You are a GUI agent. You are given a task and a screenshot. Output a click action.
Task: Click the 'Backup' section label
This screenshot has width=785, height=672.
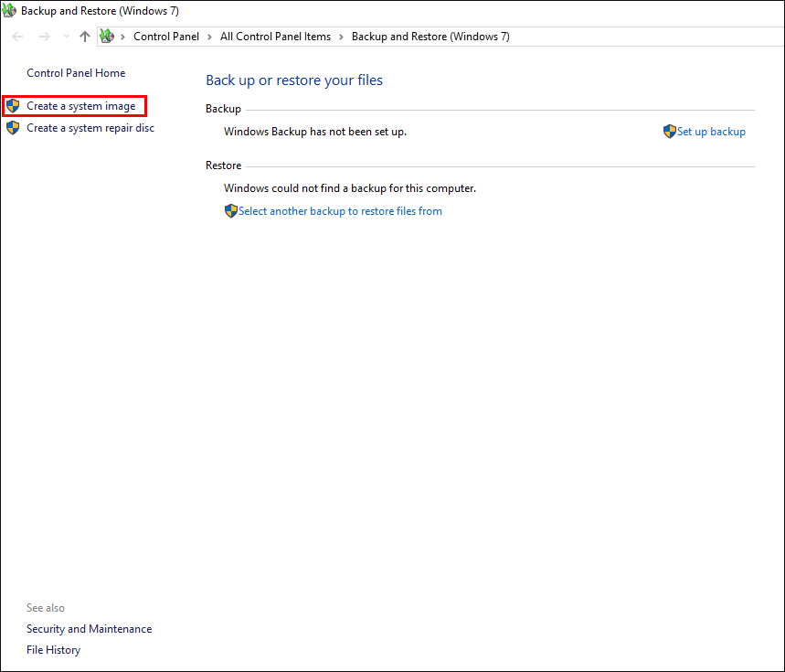click(223, 109)
